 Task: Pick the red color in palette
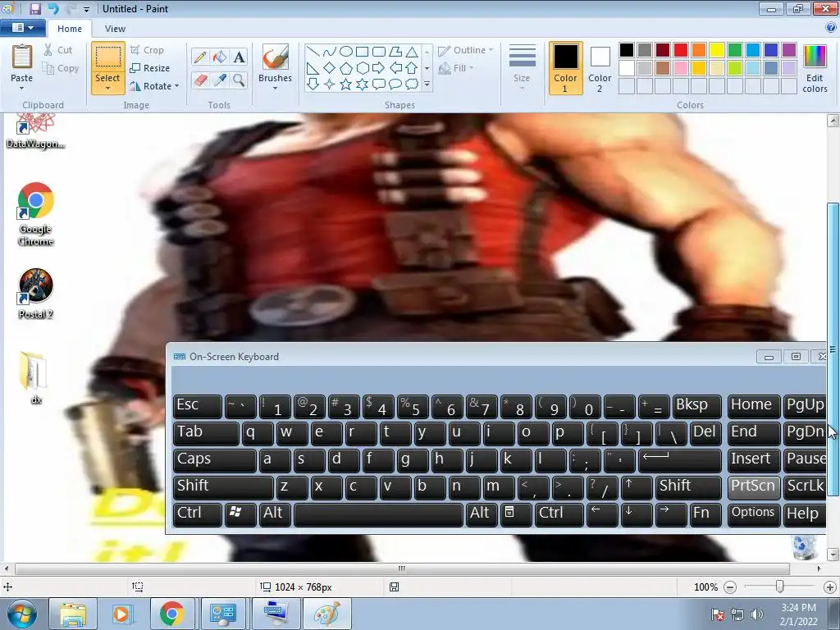click(681, 50)
